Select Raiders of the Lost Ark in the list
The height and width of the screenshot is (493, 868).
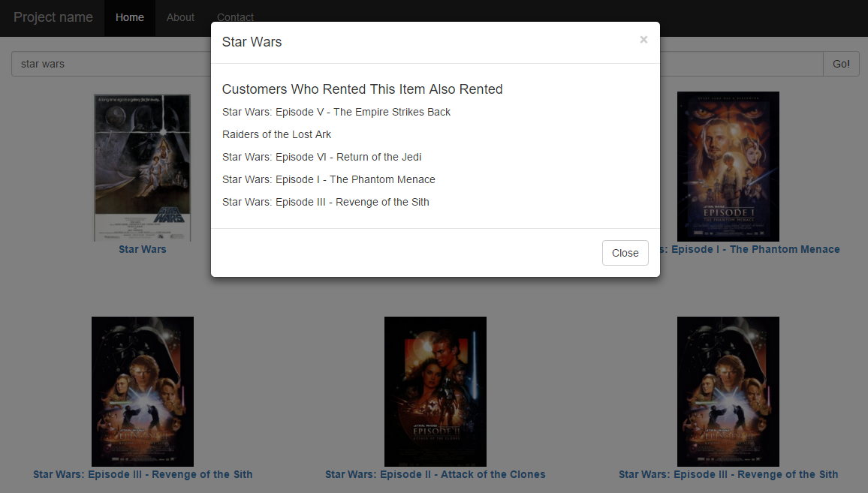(x=276, y=134)
